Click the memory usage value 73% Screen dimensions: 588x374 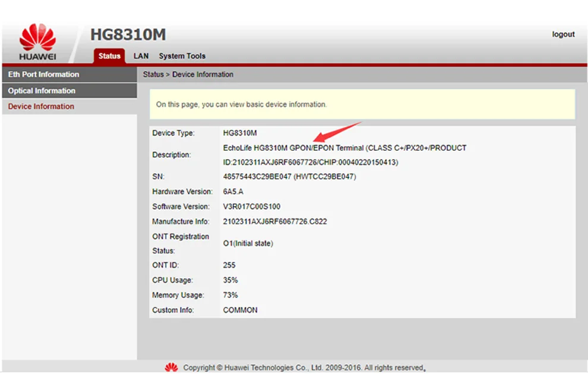(x=230, y=295)
